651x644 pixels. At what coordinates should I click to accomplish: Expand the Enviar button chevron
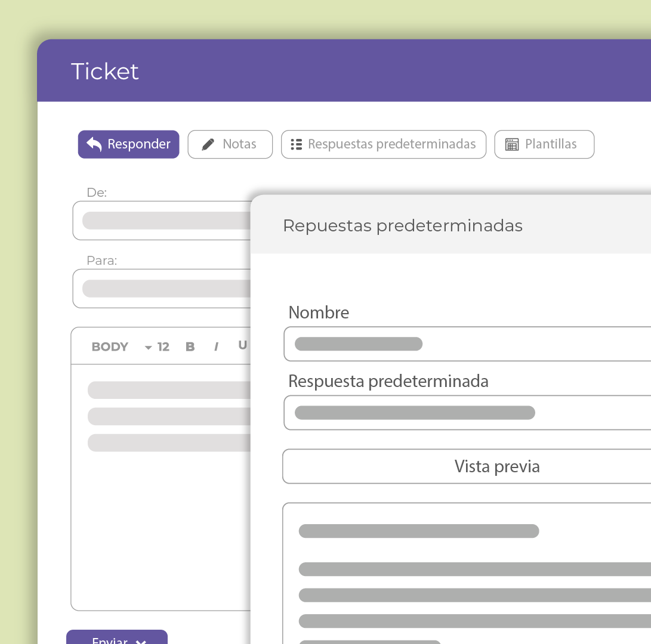pyautogui.click(x=141, y=642)
